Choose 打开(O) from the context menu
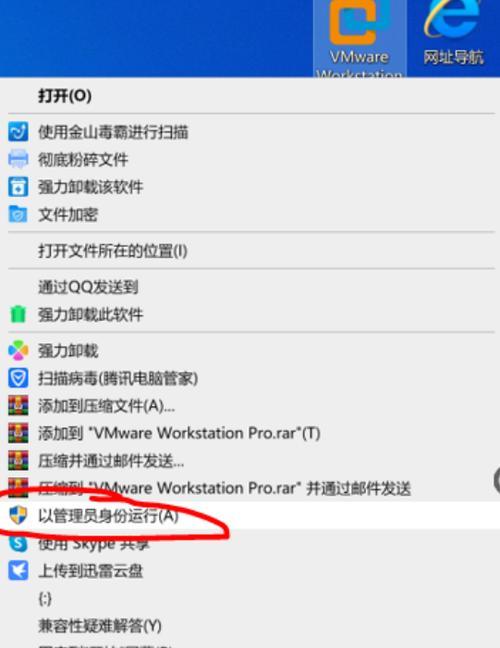The width and height of the screenshot is (500, 648). 64,95
